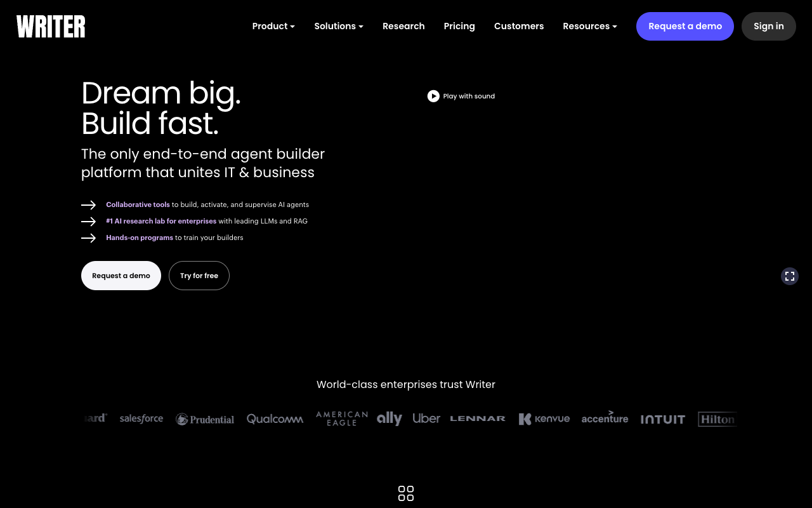
Task: Click the fullscreen video icon
Action: coord(790,276)
